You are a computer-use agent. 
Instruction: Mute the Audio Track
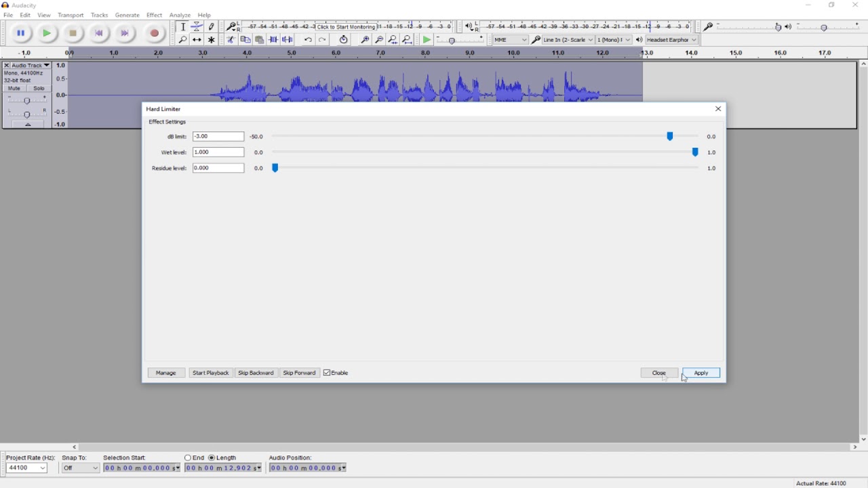tap(14, 88)
